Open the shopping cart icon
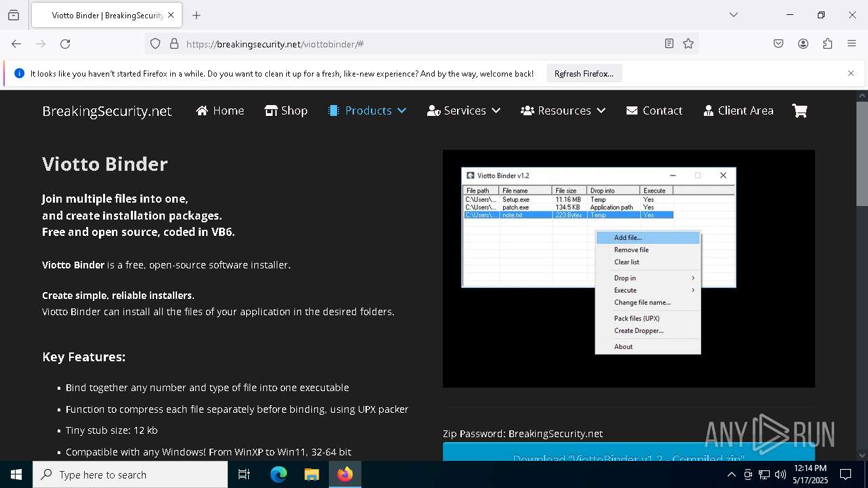 800,110
